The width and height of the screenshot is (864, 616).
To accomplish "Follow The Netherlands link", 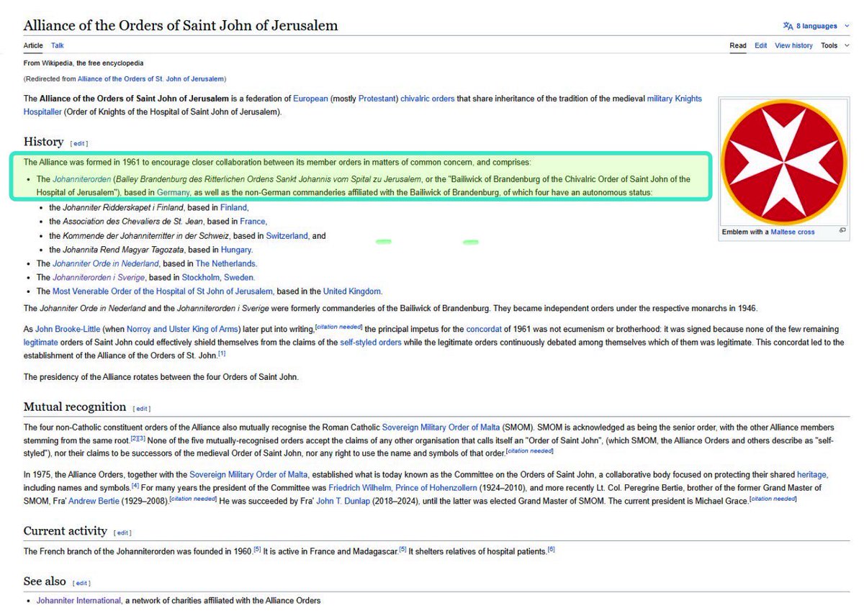I will (x=226, y=264).
